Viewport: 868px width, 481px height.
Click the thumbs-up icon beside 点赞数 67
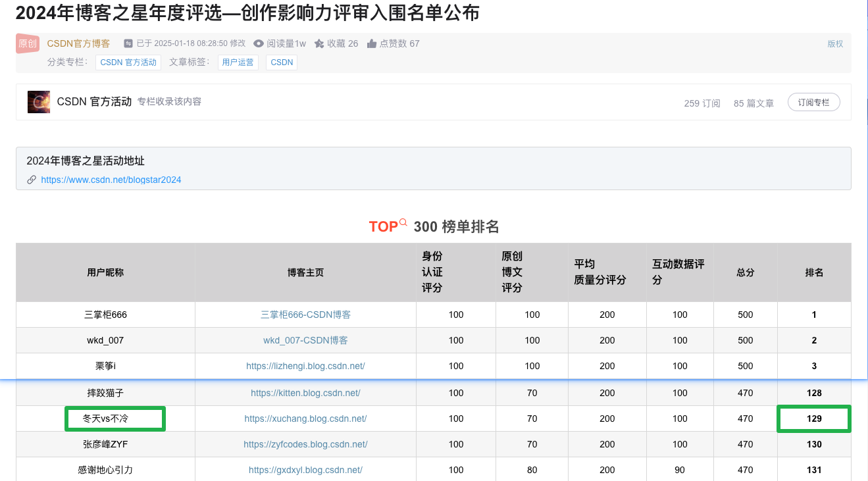pos(372,43)
